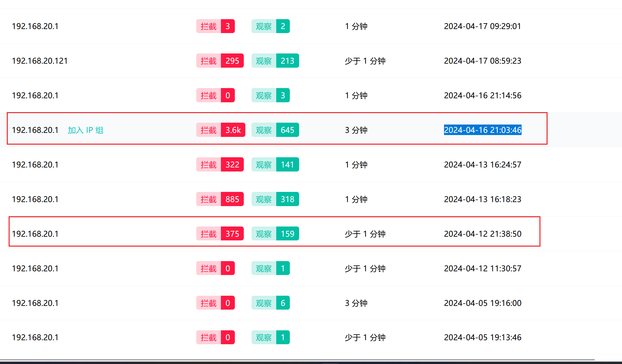Click the 拦截 295 badge for 192.168.20.121
The width and height of the screenshot is (622, 364).
pyautogui.click(x=220, y=61)
